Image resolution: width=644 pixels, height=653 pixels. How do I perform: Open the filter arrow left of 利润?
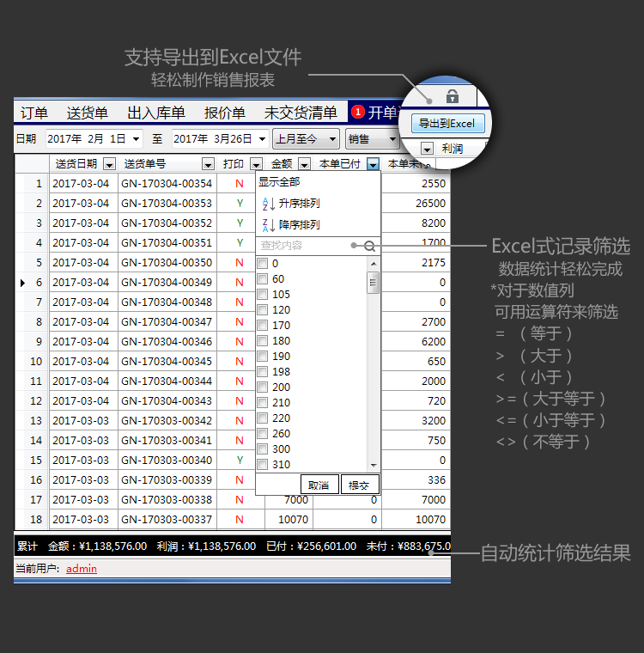[x=427, y=149]
